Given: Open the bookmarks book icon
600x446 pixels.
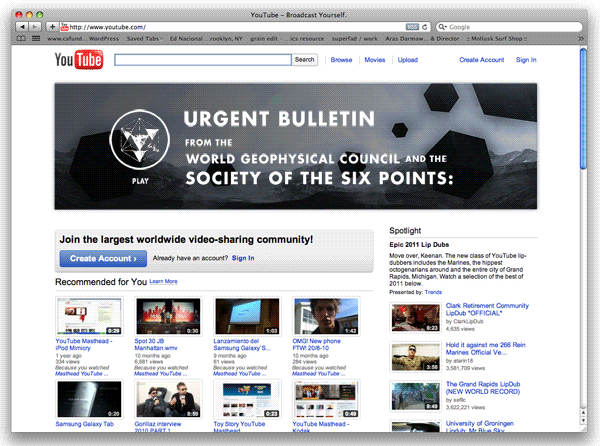Looking at the screenshot, I should pyautogui.click(x=21, y=39).
